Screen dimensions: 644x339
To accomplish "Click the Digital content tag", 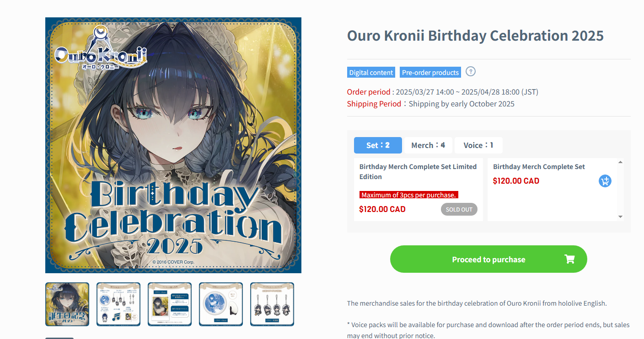I will coord(371,73).
